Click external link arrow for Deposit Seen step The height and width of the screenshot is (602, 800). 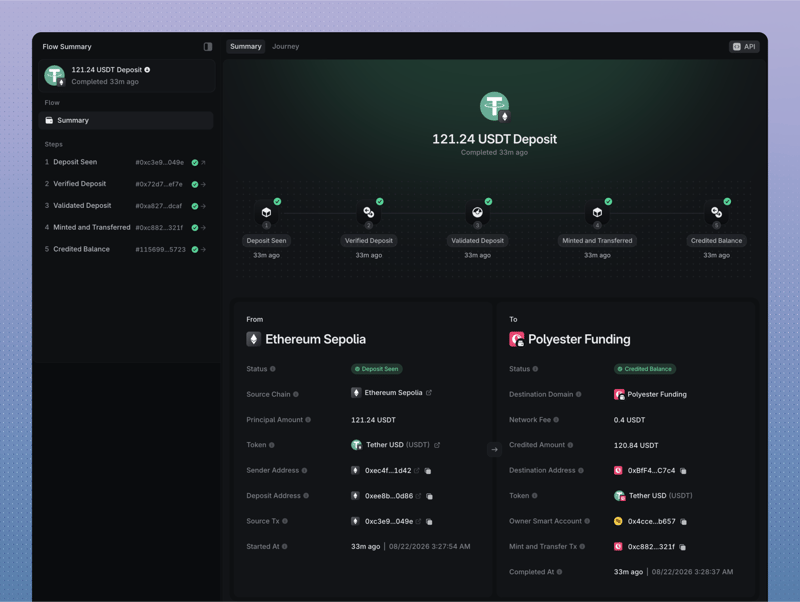[203, 163]
